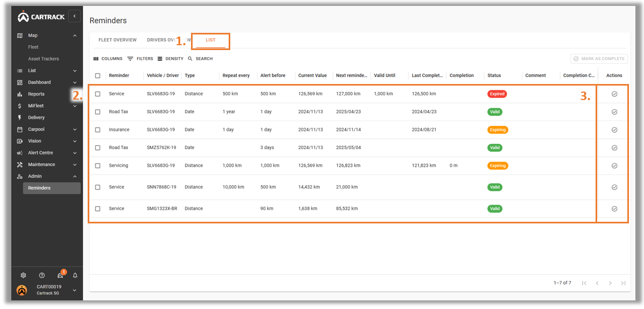Screen dimensions: 644x309
Task: Collapse the Admin menu chevron
Action: (75, 176)
